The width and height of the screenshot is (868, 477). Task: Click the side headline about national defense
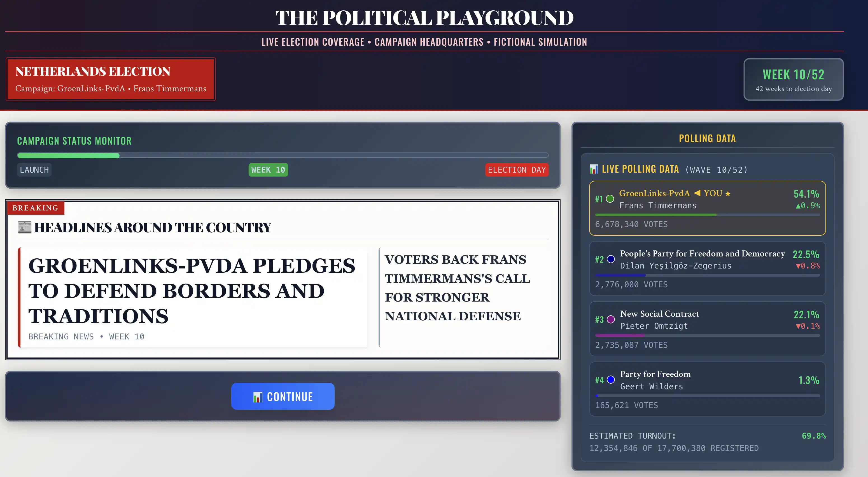[457, 288]
